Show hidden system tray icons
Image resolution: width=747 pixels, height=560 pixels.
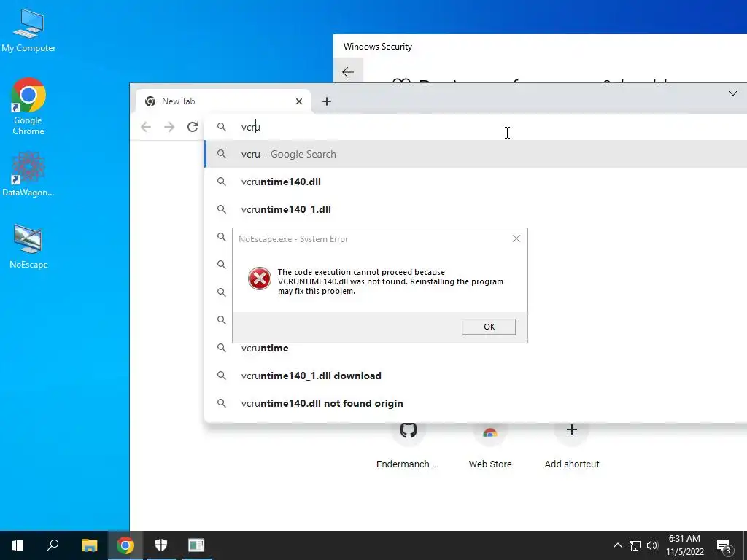pos(617,545)
